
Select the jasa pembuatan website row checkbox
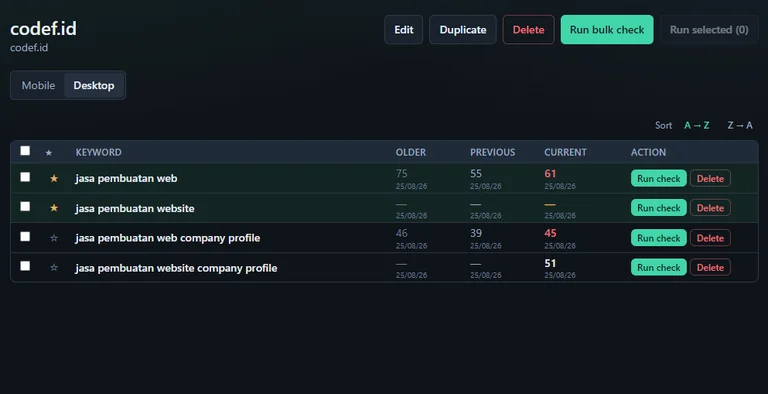tap(25, 206)
